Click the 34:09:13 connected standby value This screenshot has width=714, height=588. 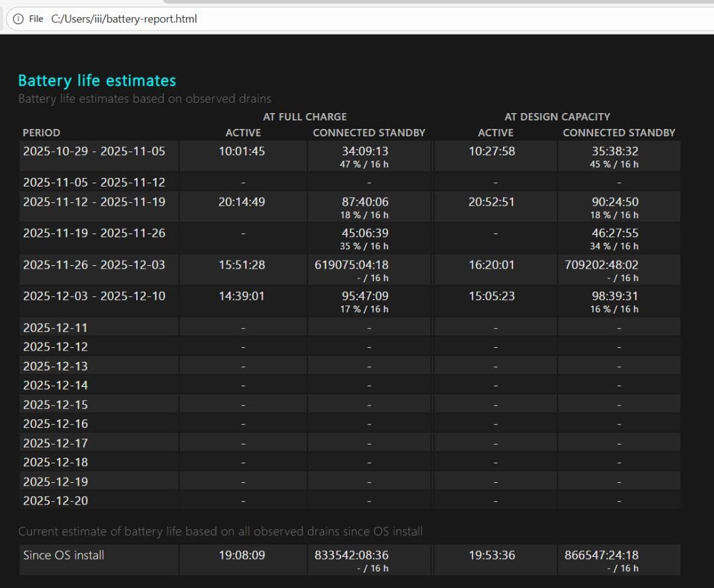pyautogui.click(x=365, y=151)
